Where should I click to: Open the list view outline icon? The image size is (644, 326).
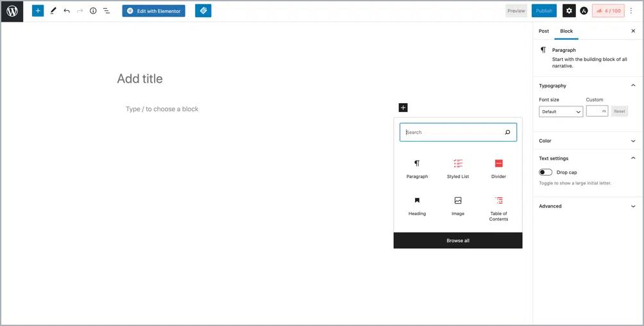(x=106, y=11)
